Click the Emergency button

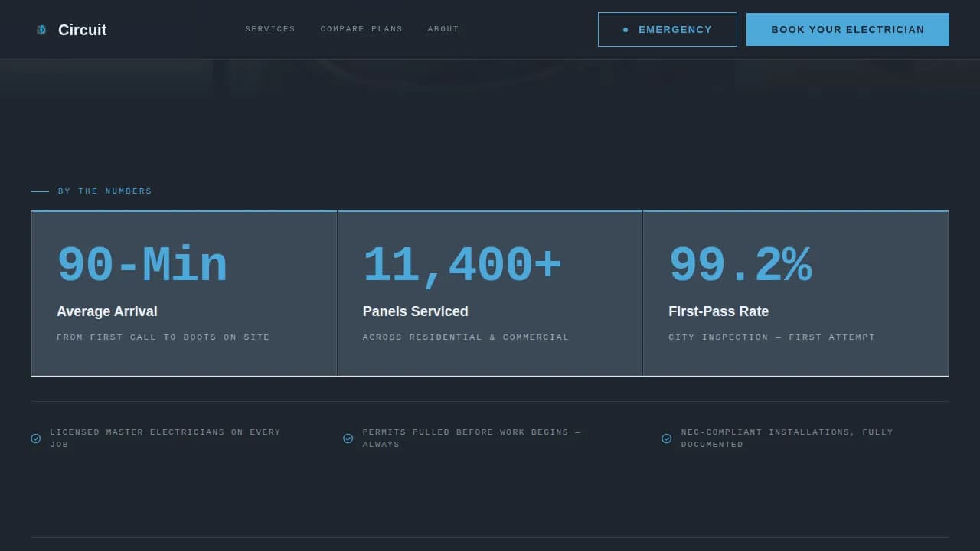(x=667, y=29)
